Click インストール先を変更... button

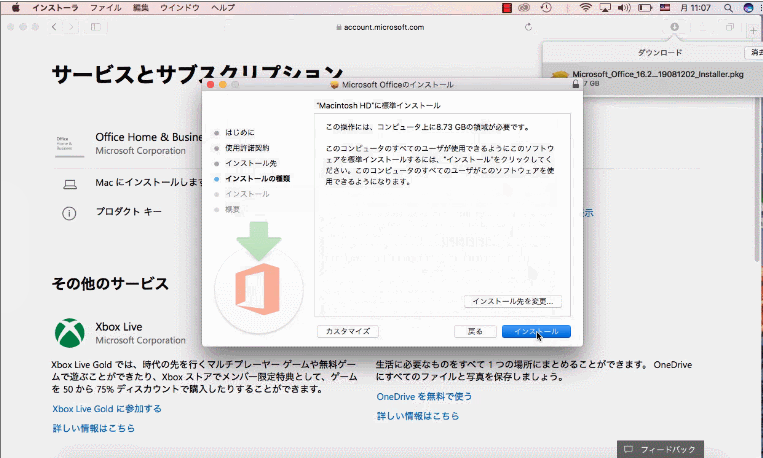tap(512, 301)
